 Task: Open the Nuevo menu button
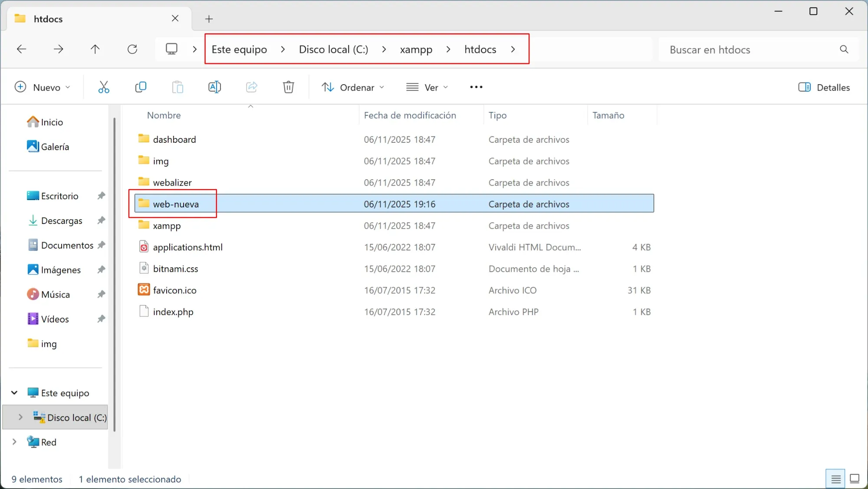(42, 87)
